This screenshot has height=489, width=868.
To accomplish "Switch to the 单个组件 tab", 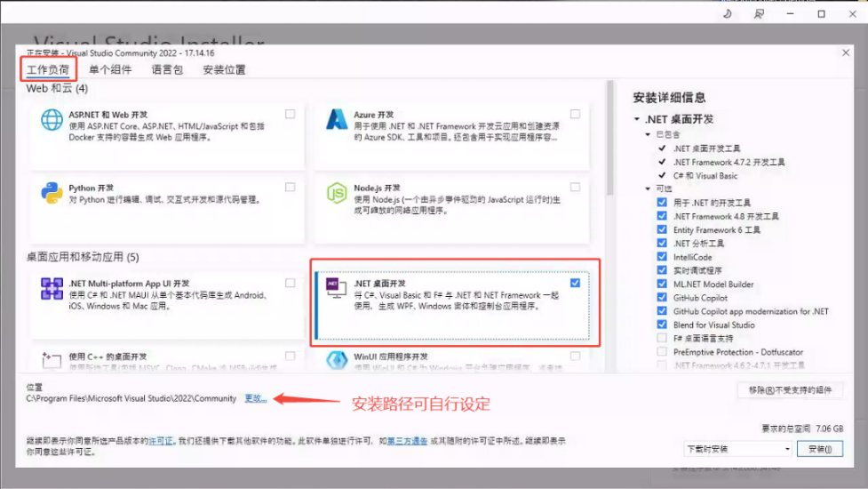I will (x=110, y=69).
